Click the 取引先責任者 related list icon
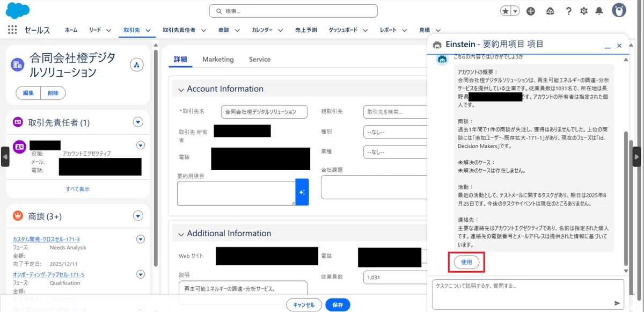The image size is (644, 312). click(18, 122)
